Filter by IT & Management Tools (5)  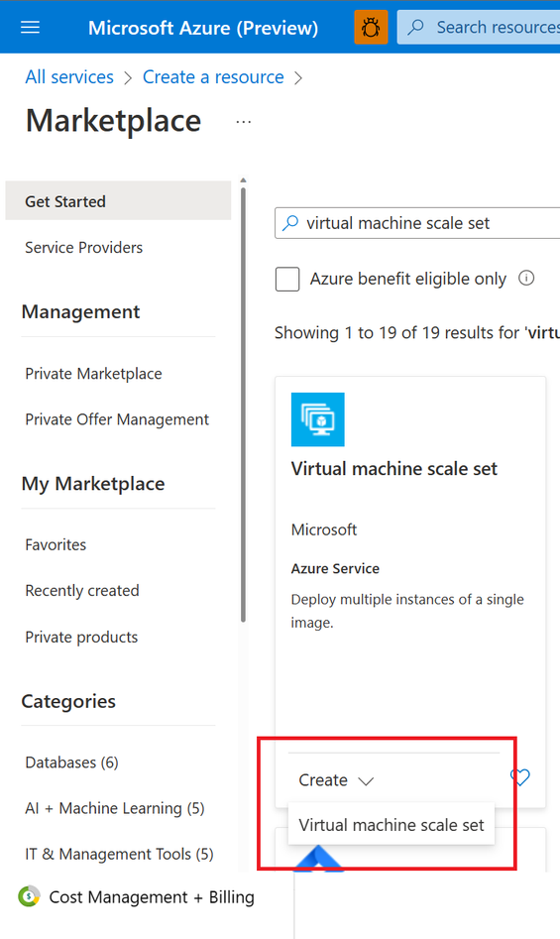click(119, 854)
